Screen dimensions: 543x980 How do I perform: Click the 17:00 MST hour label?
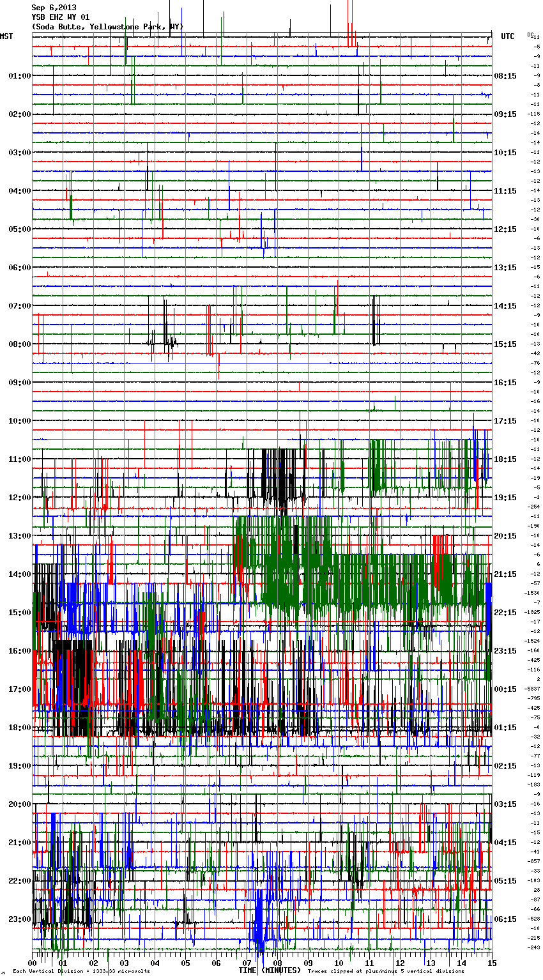point(20,689)
